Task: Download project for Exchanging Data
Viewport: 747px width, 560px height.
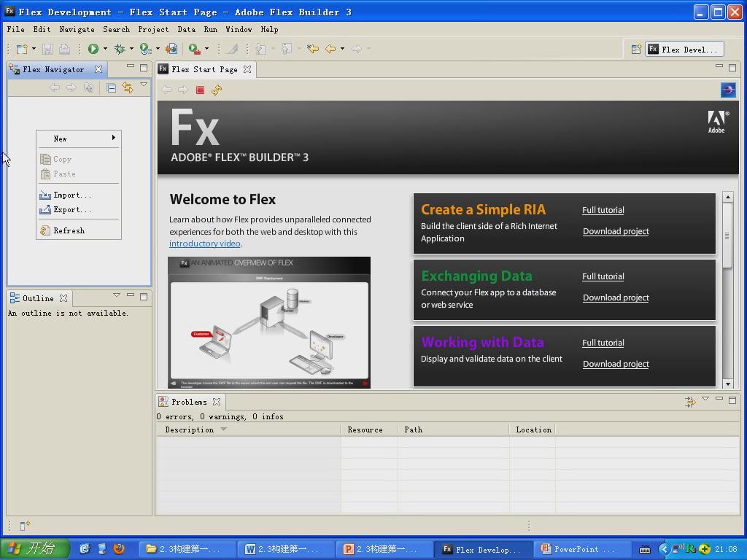Action: click(x=616, y=297)
